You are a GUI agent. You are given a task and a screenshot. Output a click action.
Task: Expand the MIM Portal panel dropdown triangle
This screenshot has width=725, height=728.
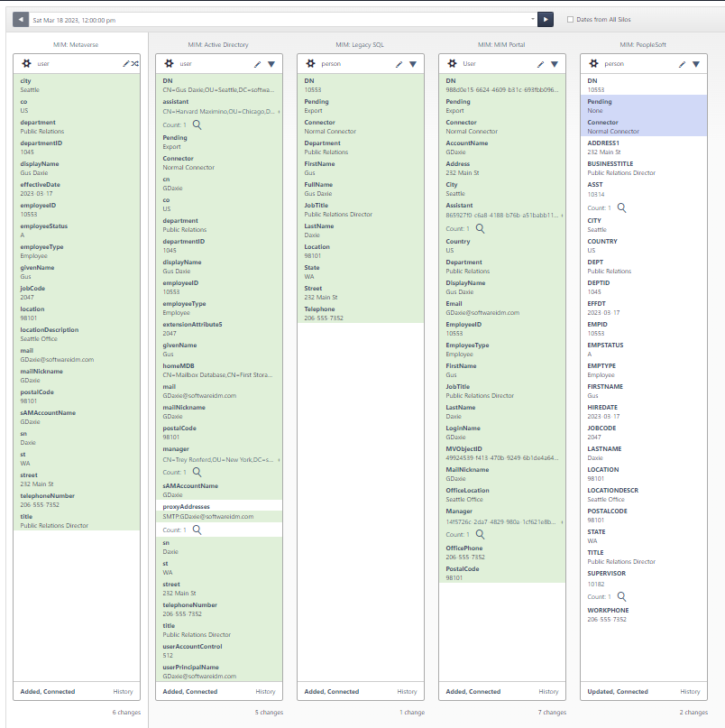coord(555,64)
